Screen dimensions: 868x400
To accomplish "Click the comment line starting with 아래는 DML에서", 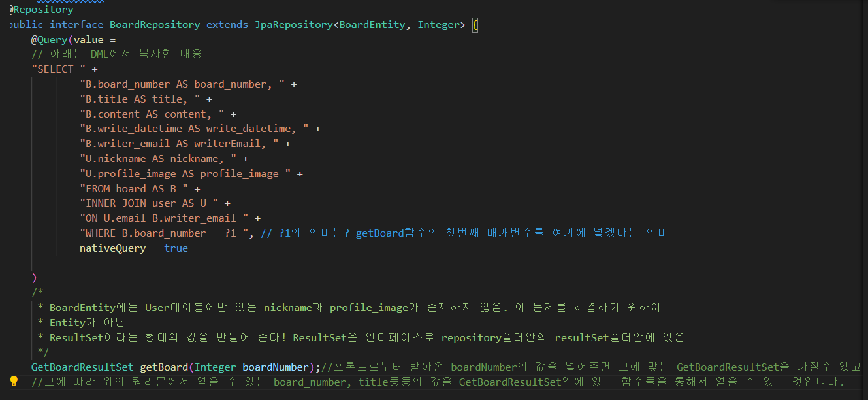I will click(x=117, y=54).
